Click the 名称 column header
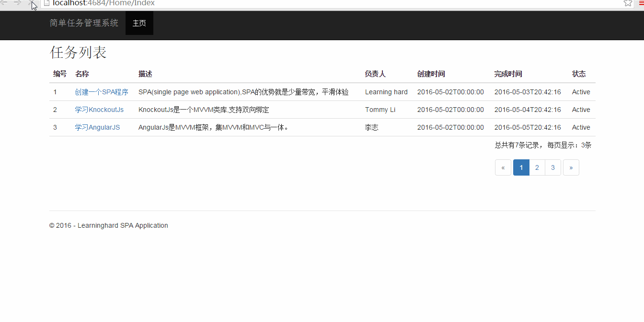Image resolution: width=644 pixels, height=322 pixels. tap(82, 74)
